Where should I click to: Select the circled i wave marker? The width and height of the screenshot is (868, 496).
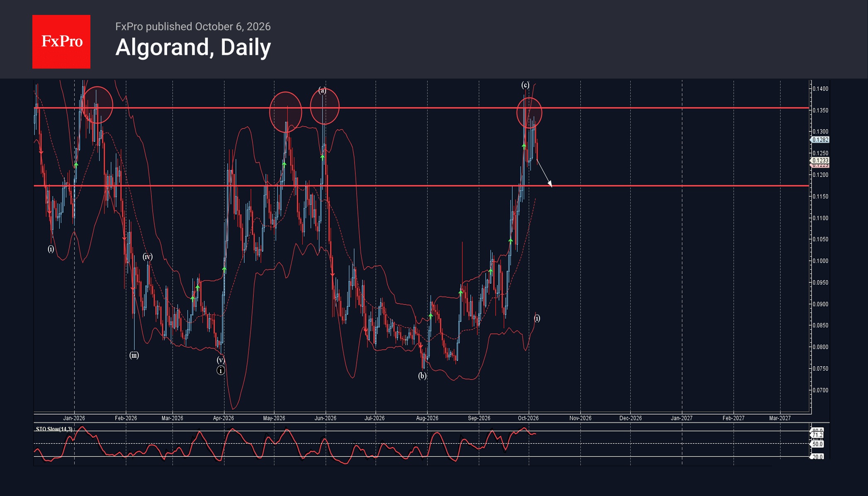coord(221,370)
